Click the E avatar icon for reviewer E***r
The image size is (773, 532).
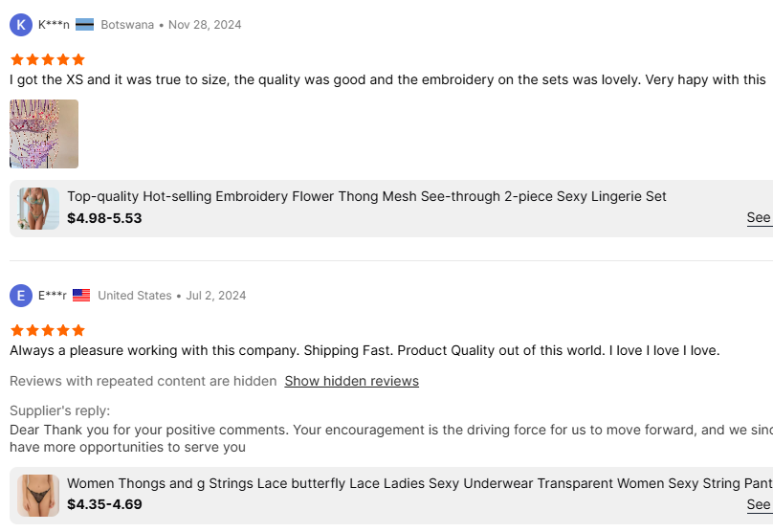click(21, 296)
